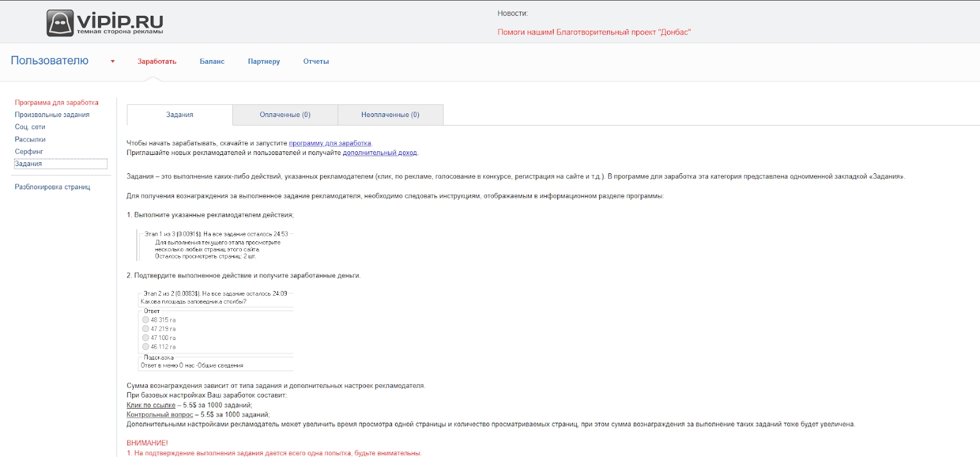Switch to the Оплаченные (0) tab
The image size is (980, 457).
point(285,115)
